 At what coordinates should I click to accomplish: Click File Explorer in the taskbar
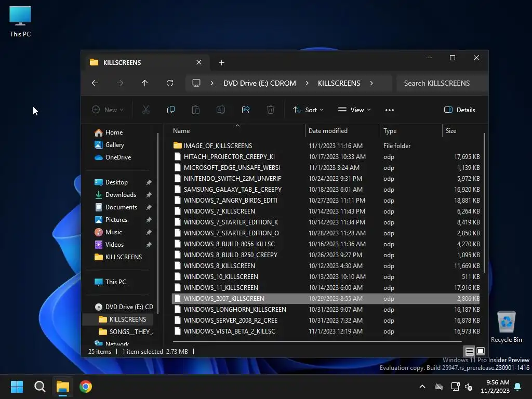(x=63, y=387)
